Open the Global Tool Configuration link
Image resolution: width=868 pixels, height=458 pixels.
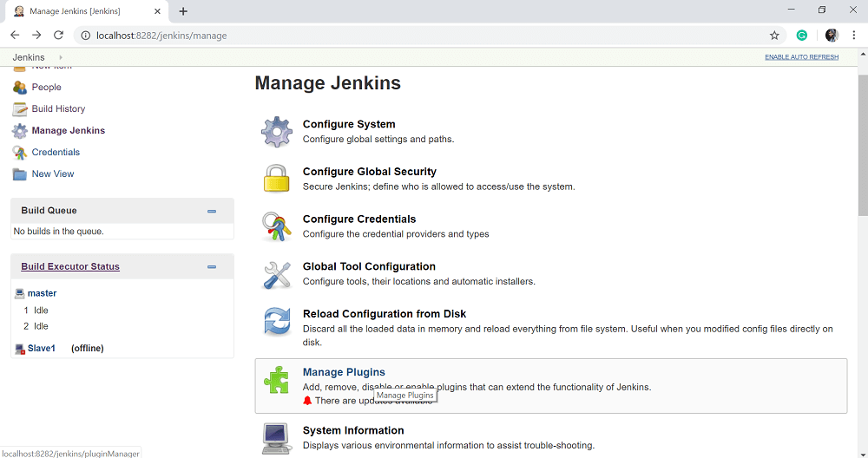(369, 266)
